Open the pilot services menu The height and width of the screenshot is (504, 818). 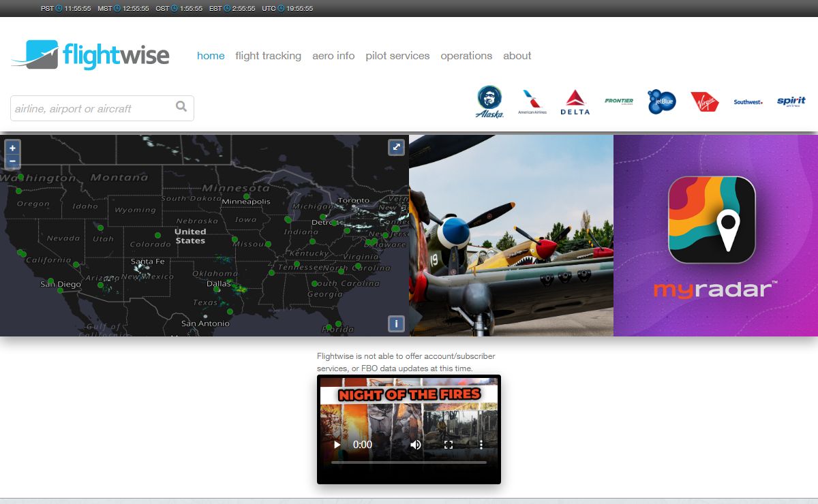tap(397, 56)
